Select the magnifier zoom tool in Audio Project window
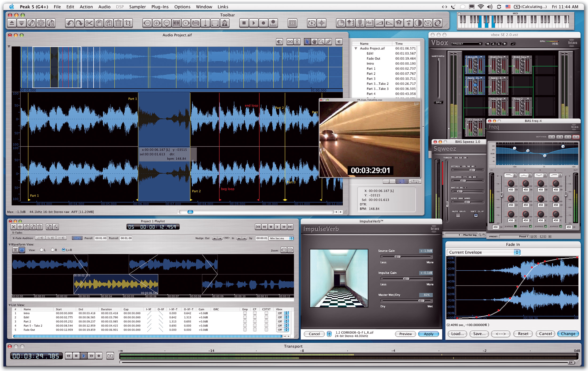This screenshot has width=588, height=371. click(x=321, y=42)
